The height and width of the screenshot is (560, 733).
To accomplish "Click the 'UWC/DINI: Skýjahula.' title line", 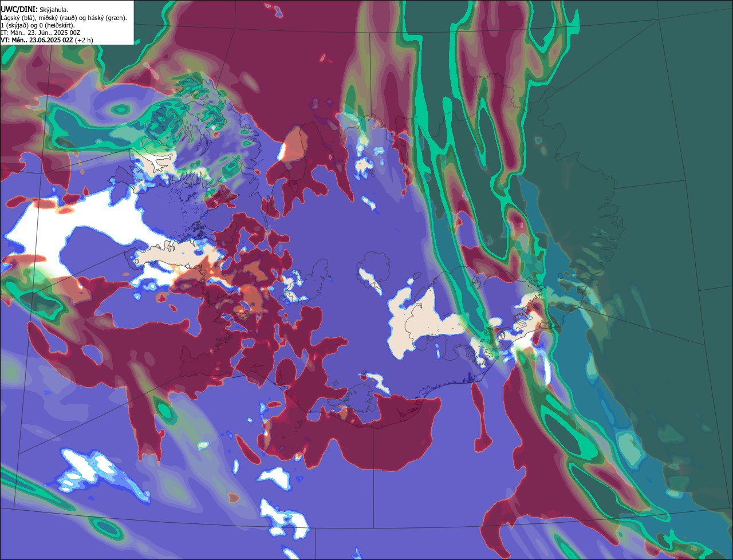I will (x=35, y=9).
